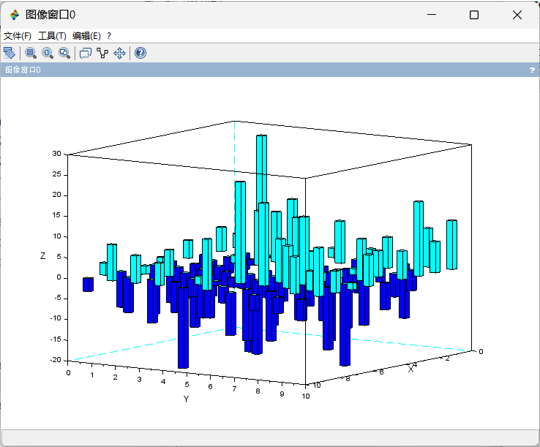
Task: Click the Z axis label
Action: tap(43, 256)
